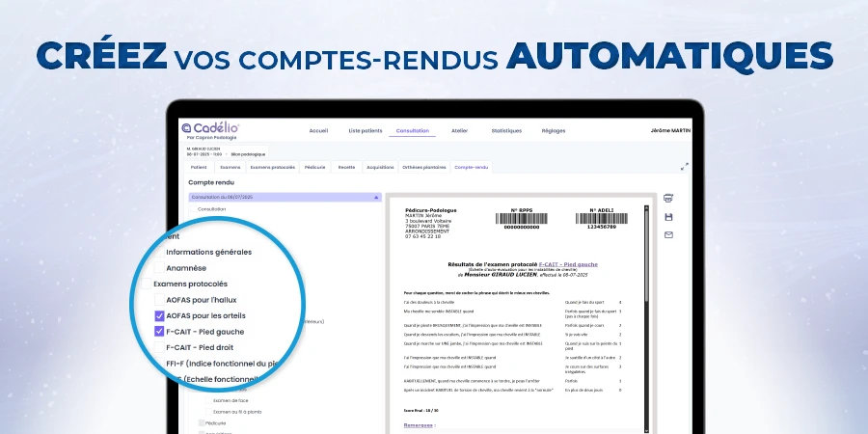Save the report using the floppy disk icon
This screenshot has height=434, width=868.
668,217
